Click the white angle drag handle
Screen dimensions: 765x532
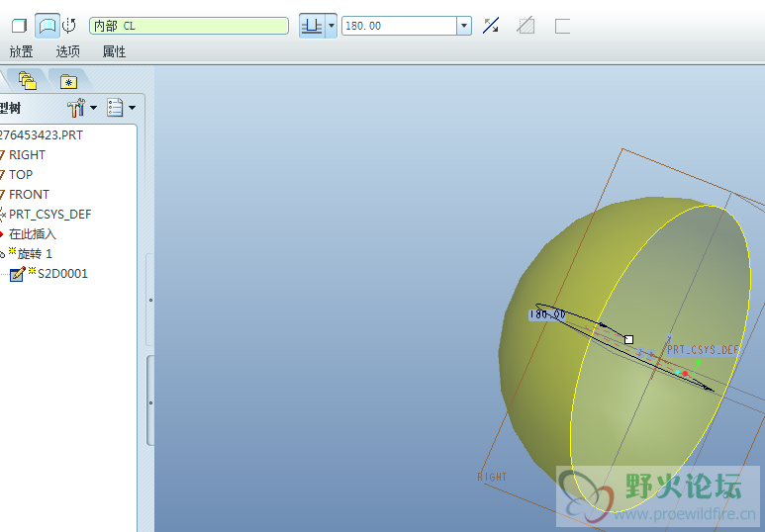628,339
